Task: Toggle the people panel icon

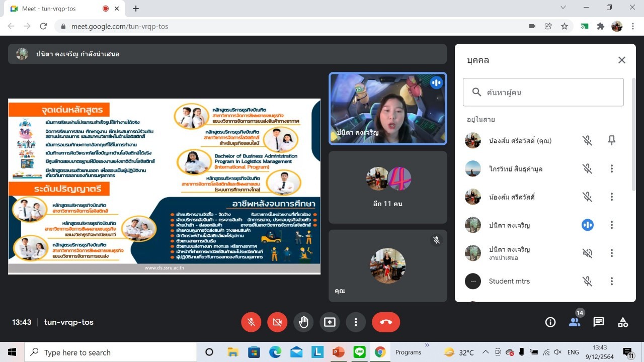Action: 575,322
